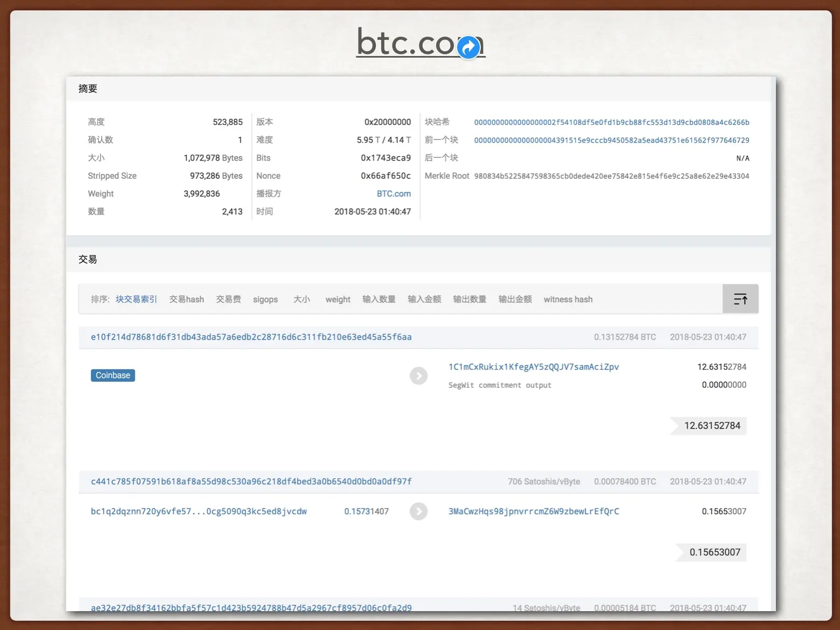Click the difficulty value 5.95 T / 4.14 T
The height and width of the screenshot is (630, 840).
click(383, 140)
